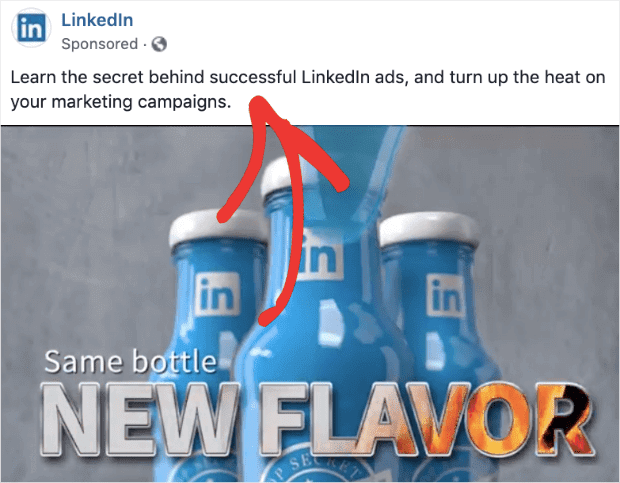Click the LinkedIn logo on the right bottle

[x=446, y=296]
